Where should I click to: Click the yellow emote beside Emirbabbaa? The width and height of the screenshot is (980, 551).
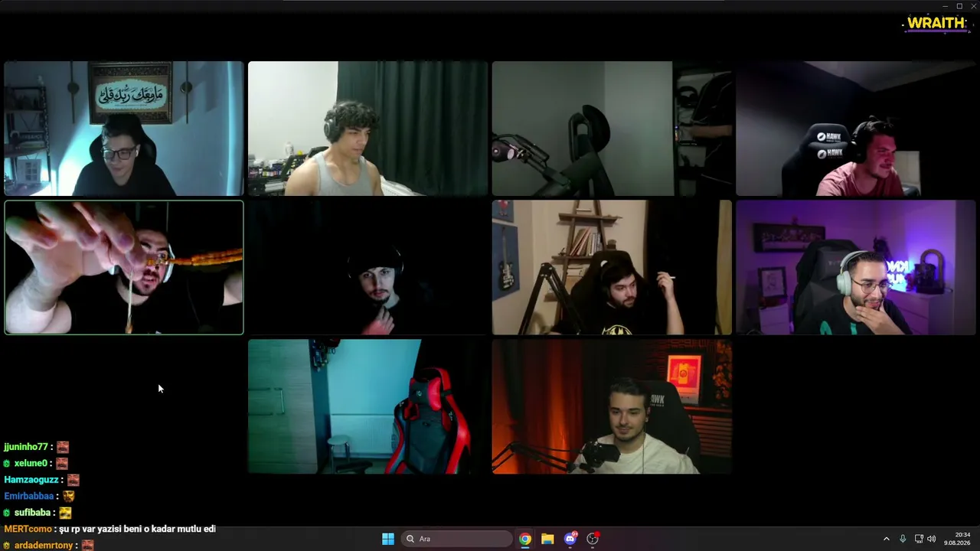pos(69,496)
